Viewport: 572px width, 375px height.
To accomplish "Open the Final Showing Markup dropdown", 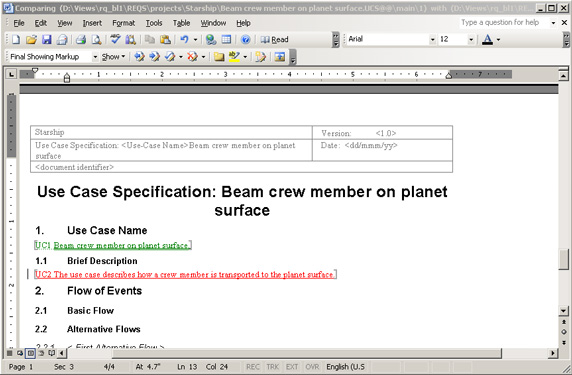I will click(95, 57).
